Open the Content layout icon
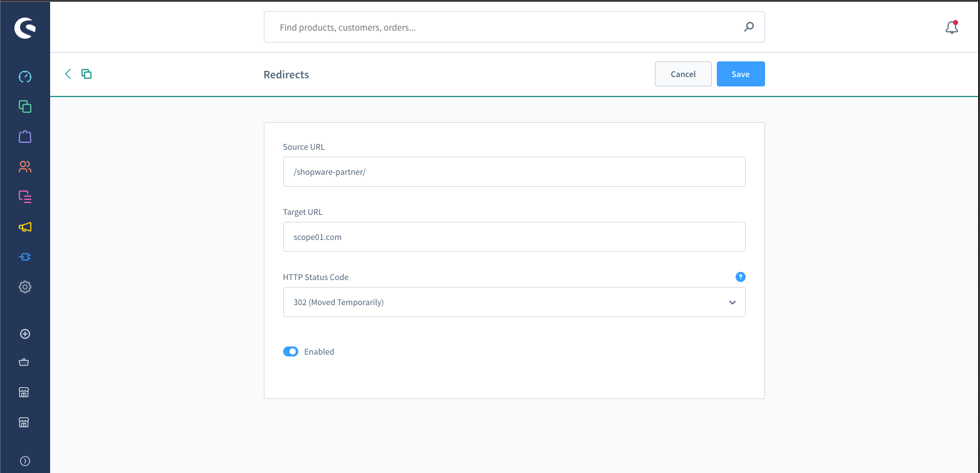This screenshot has height=473, width=980. pyautogui.click(x=25, y=197)
